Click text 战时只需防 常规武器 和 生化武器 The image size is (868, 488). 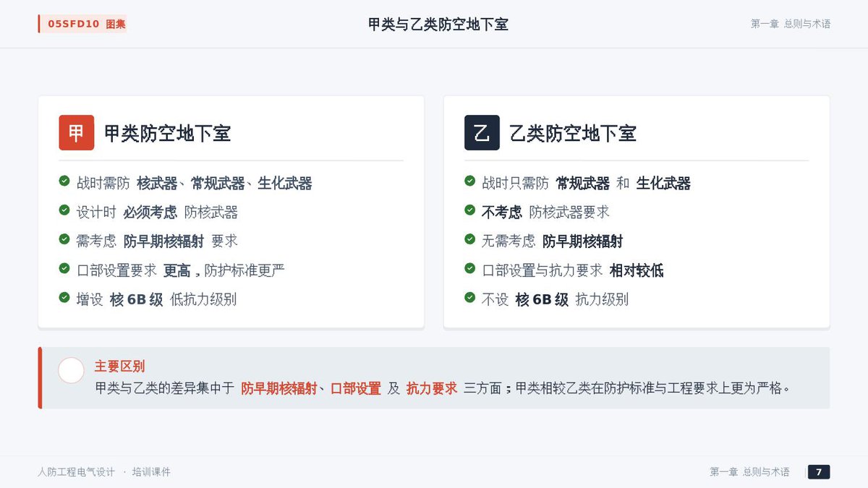point(586,184)
